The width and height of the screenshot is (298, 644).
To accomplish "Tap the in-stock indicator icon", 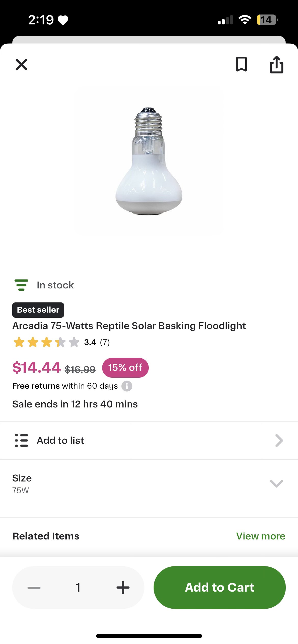I will click(x=21, y=285).
